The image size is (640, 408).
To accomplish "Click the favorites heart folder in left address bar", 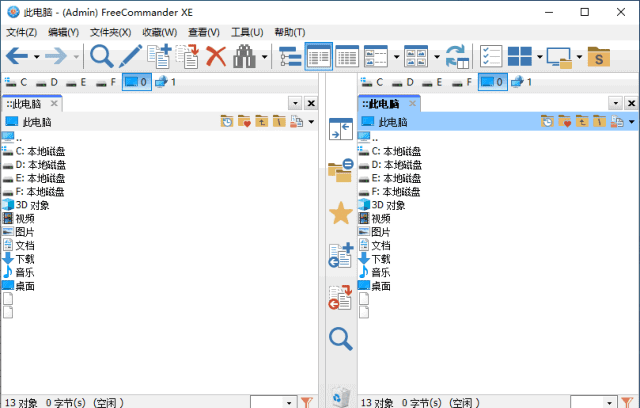I will pyautogui.click(x=244, y=121).
